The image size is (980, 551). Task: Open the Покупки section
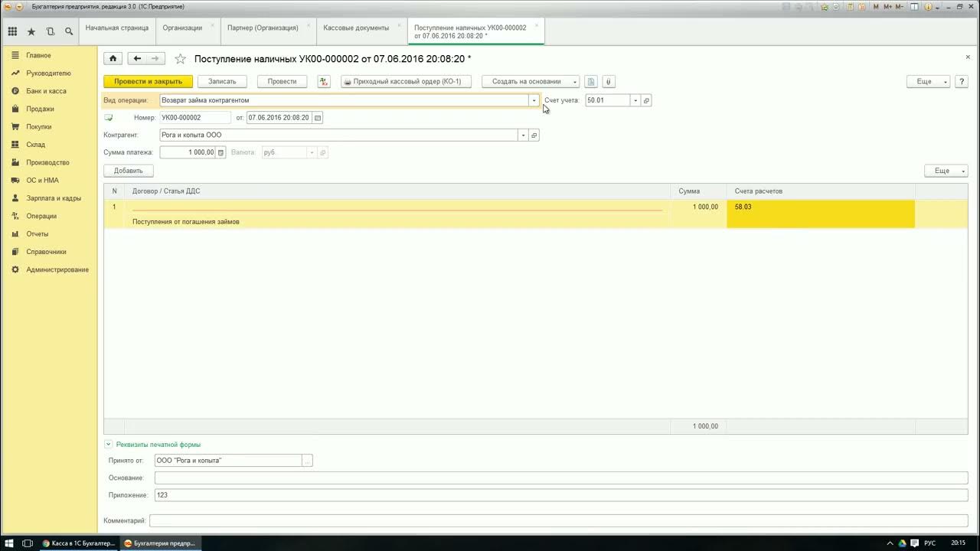(39, 127)
